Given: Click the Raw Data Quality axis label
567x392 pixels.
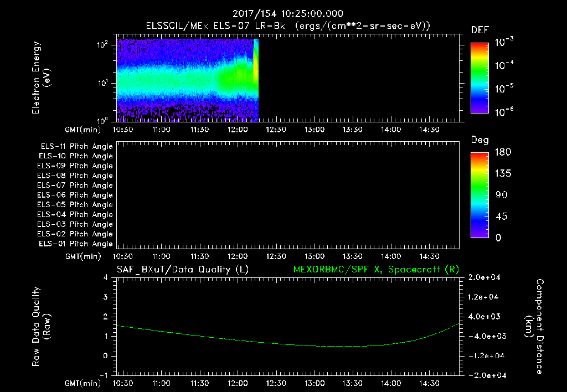Looking at the screenshot, I should coord(41,326).
